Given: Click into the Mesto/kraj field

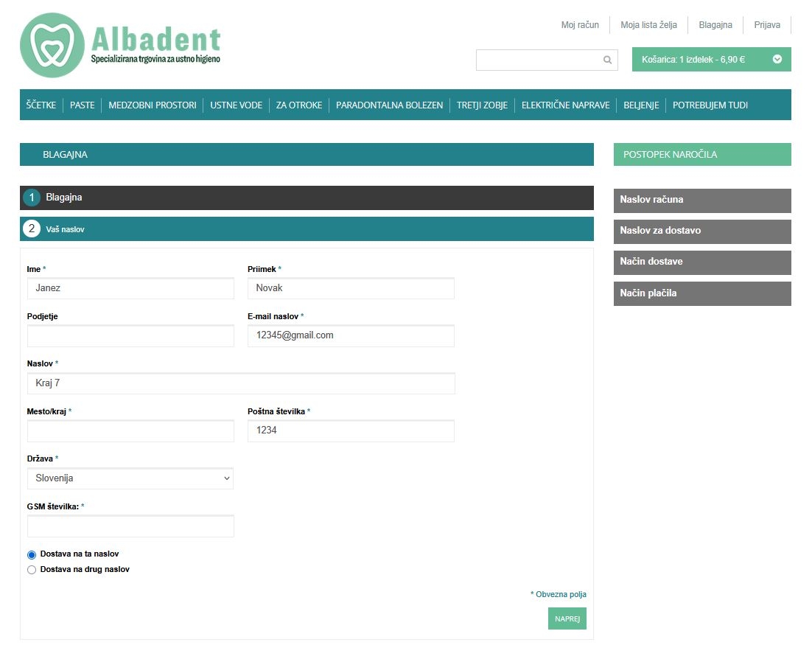Looking at the screenshot, I should (x=130, y=430).
